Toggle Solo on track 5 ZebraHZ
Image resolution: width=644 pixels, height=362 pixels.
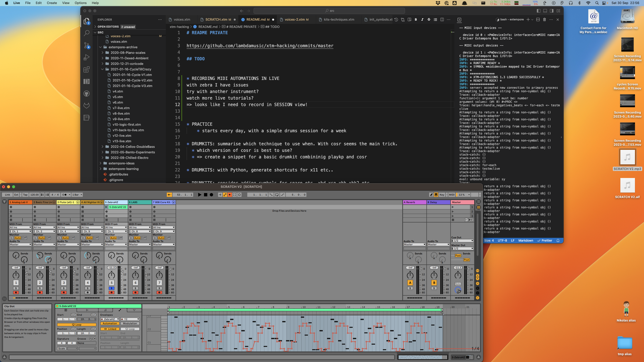pyautogui.click(x=111, y=288)
